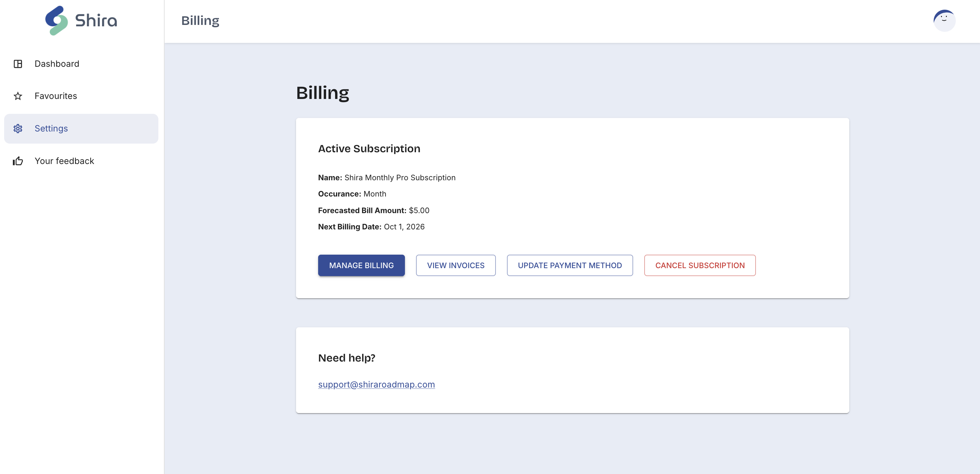Click the Billing title in top header
The width and height of the screenshot is (980, 474).
[200, 20]
